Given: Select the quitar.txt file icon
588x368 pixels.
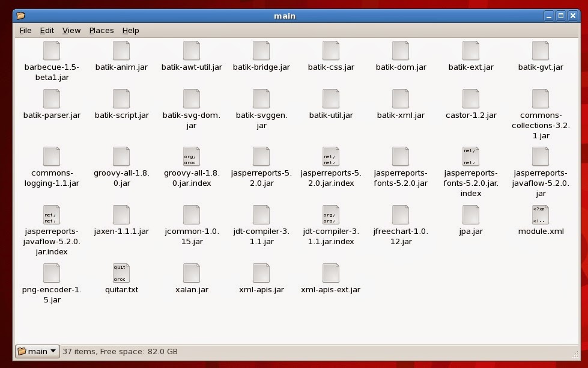Looking at the screenshot, I should (121, 273).
